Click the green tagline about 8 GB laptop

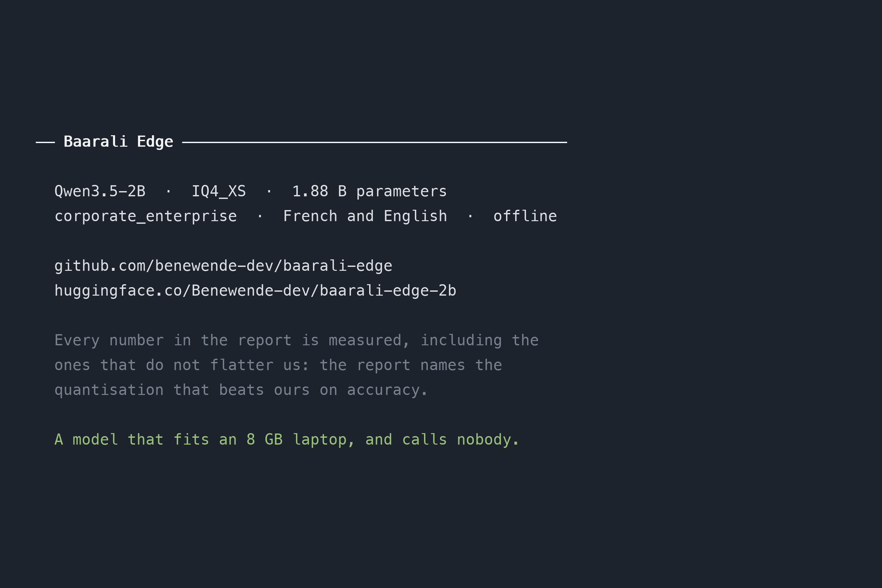(287, 439)
